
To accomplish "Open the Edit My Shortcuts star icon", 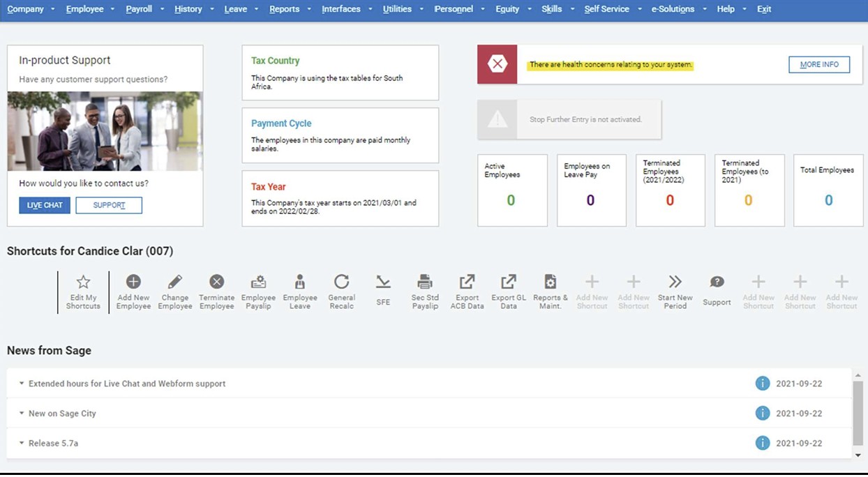I will pos(83,282).
